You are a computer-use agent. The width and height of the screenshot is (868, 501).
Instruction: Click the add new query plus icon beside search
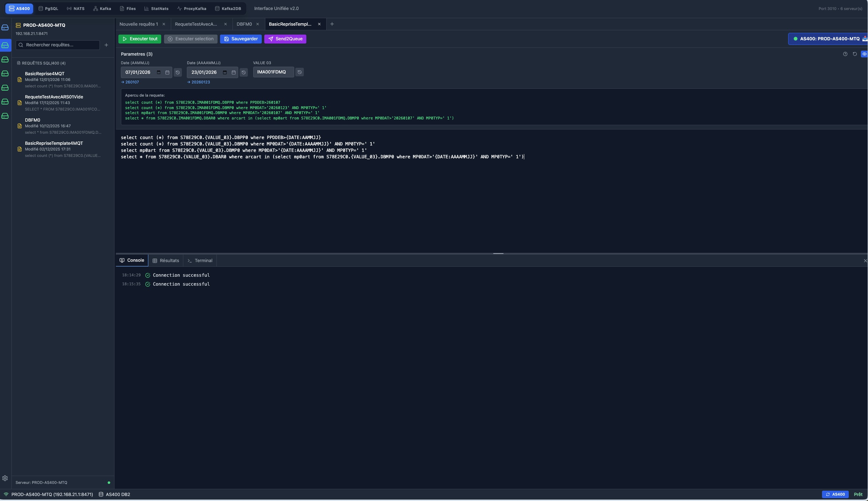(x=106, y=45)
